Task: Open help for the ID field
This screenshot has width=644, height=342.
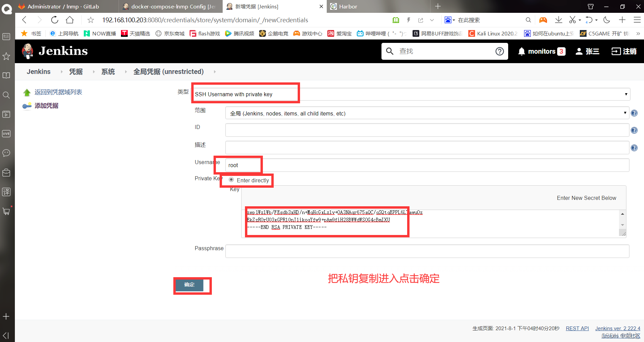Action: coord(634,130)
